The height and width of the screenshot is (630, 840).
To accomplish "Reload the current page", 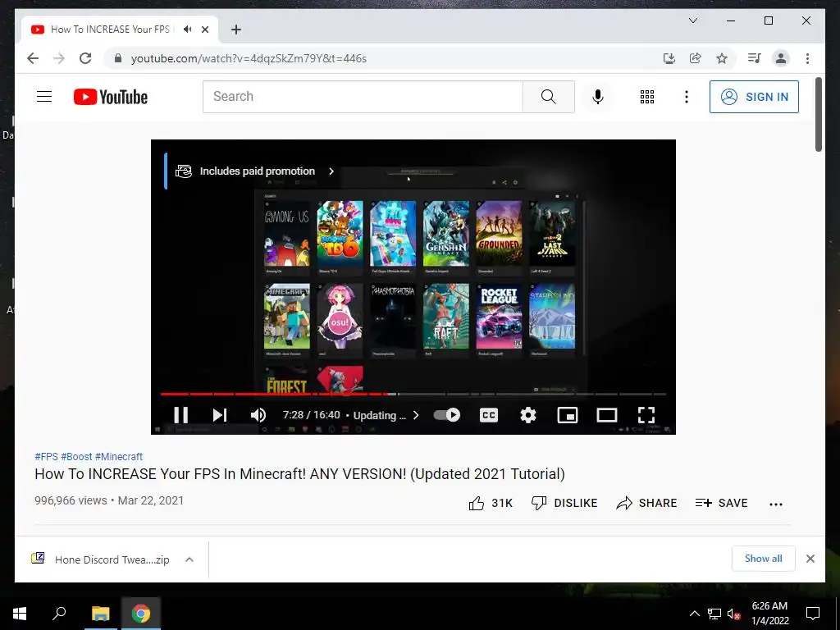I will (85, 58).
